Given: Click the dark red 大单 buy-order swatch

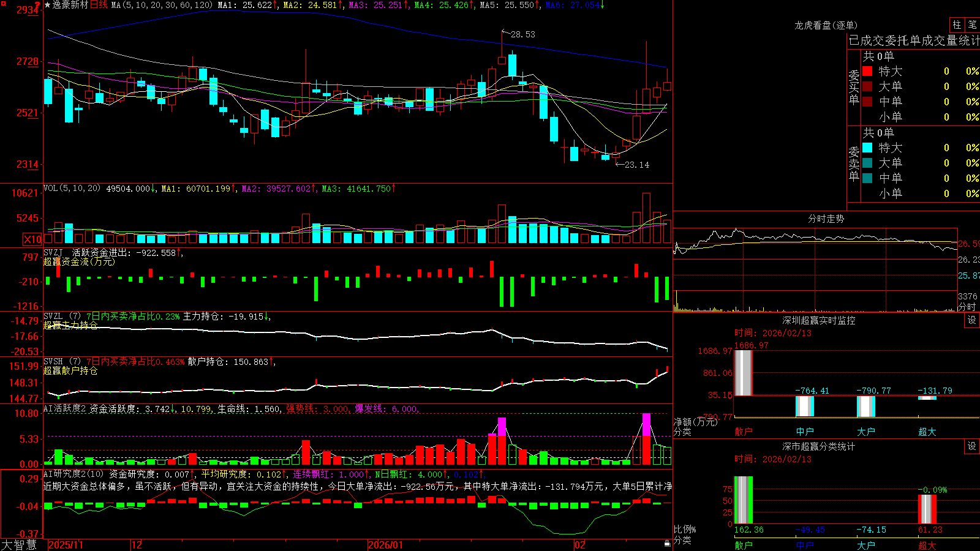Looking at the screenshot, I should point(867,86).
